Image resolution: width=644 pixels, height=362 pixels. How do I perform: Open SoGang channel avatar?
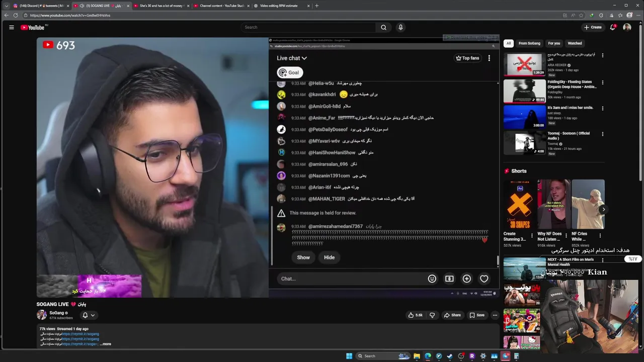click(x=42, y=315)
